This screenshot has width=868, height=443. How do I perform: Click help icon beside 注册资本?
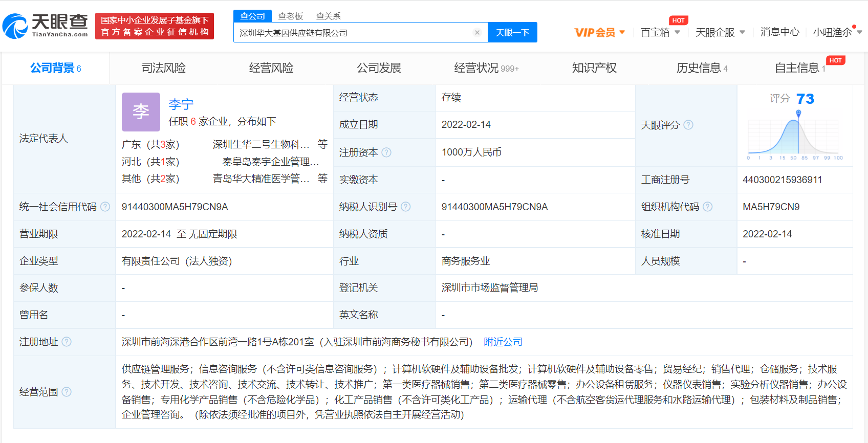(x=386, y=152)
